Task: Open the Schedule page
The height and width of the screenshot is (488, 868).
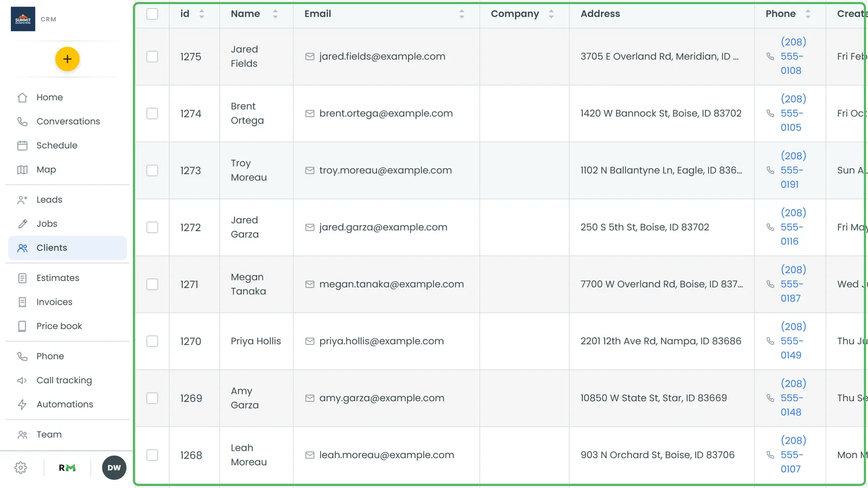Action: point(67,145)
